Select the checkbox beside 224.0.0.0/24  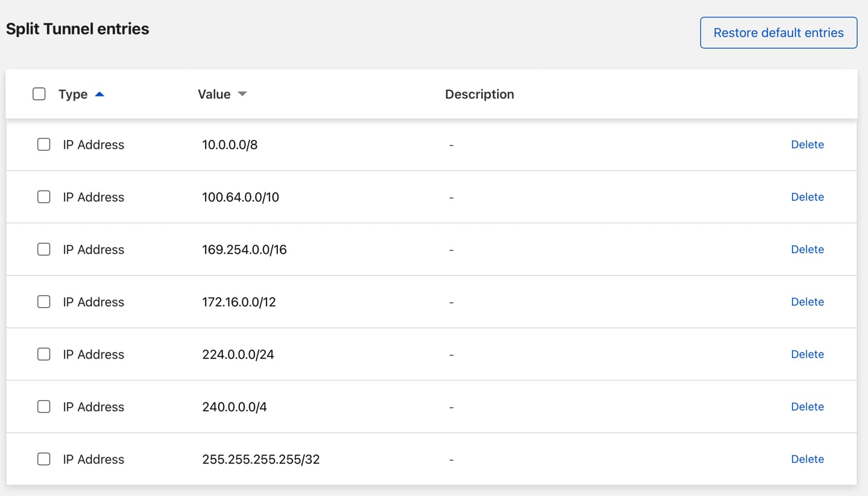(x=43, y=354)
